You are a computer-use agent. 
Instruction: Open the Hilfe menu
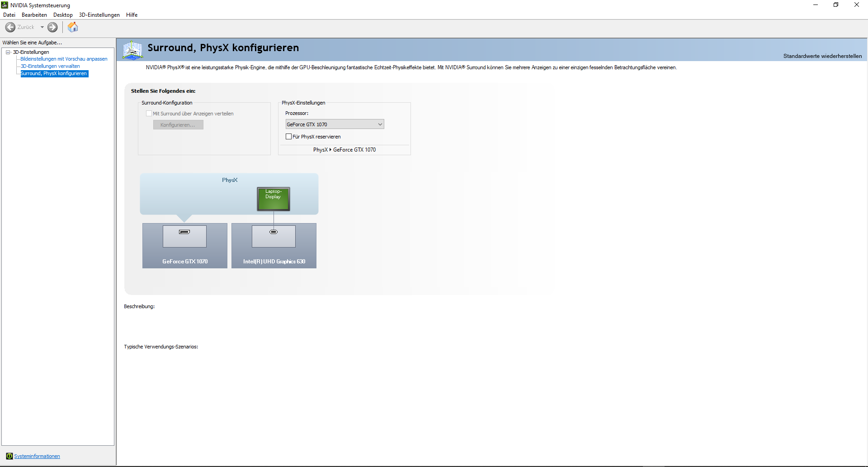click(x=132, y=15)
